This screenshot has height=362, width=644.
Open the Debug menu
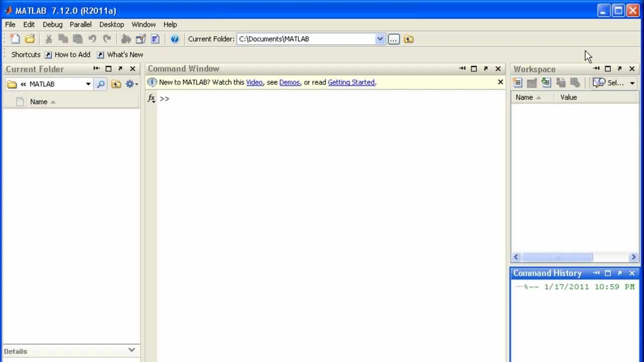point(52,24)
